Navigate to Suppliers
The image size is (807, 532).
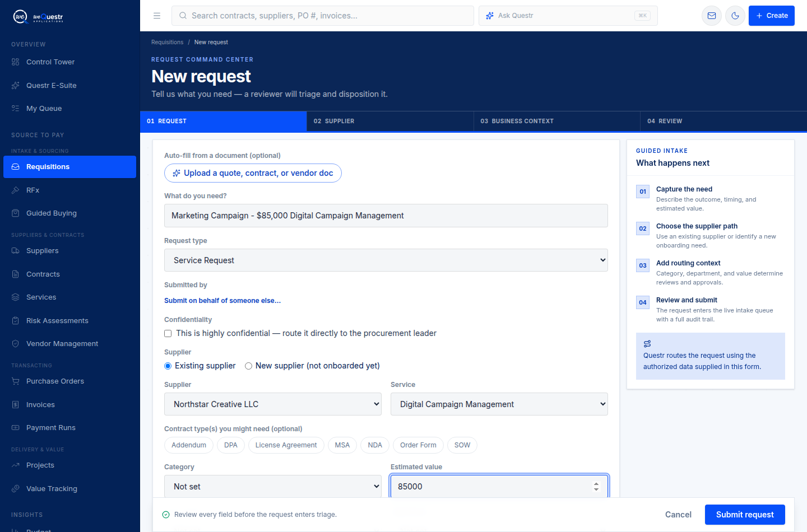click(69, 251)
